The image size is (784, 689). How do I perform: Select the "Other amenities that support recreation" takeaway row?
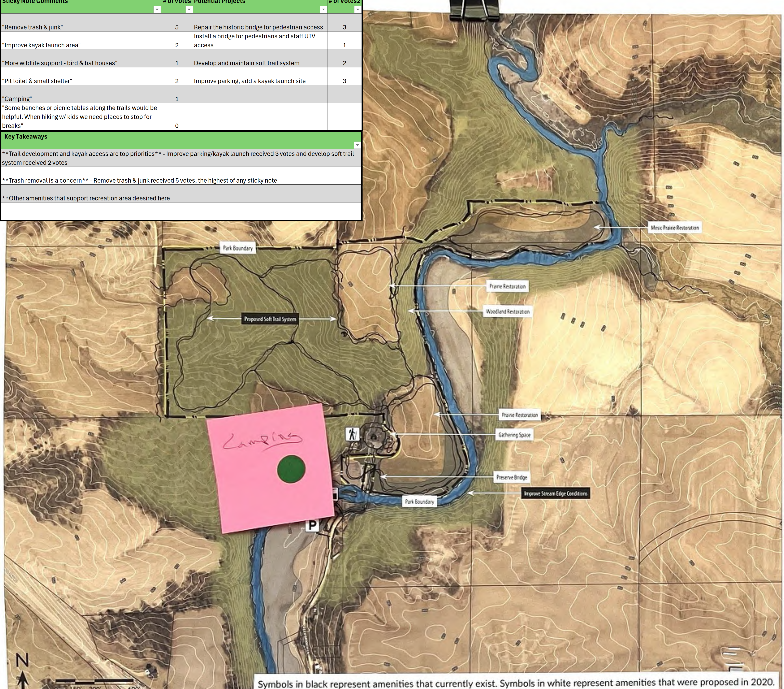click(181, 194)
